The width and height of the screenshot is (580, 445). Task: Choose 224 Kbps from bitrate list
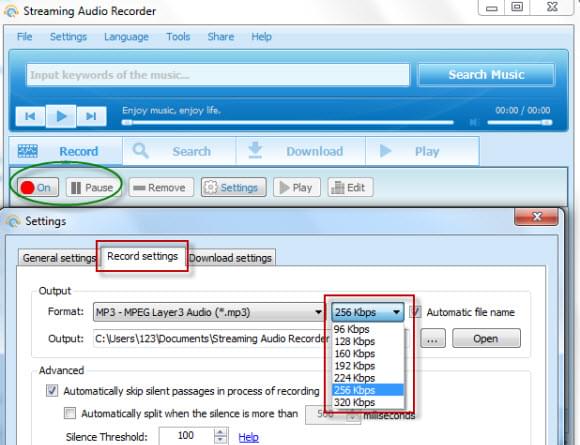pyautogui.click(x=368, y=378)
